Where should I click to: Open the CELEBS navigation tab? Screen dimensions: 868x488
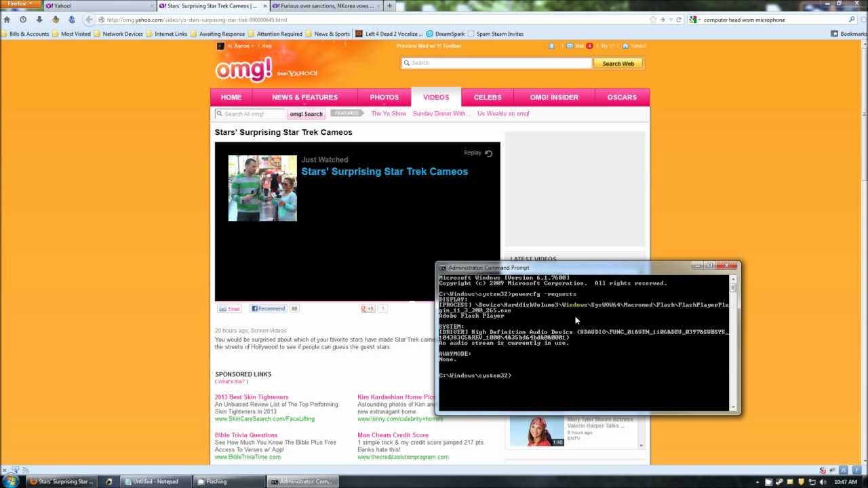488,97
